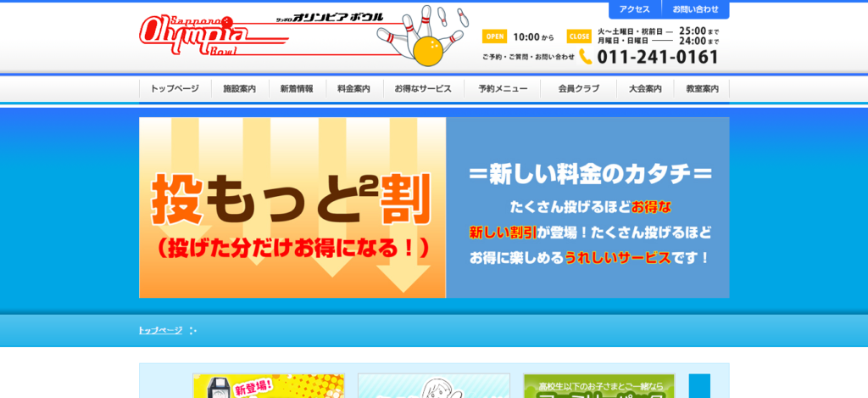Screen dimensions: 868x398
Task: Click the phone number 011-241-0161
Action: 658,57
